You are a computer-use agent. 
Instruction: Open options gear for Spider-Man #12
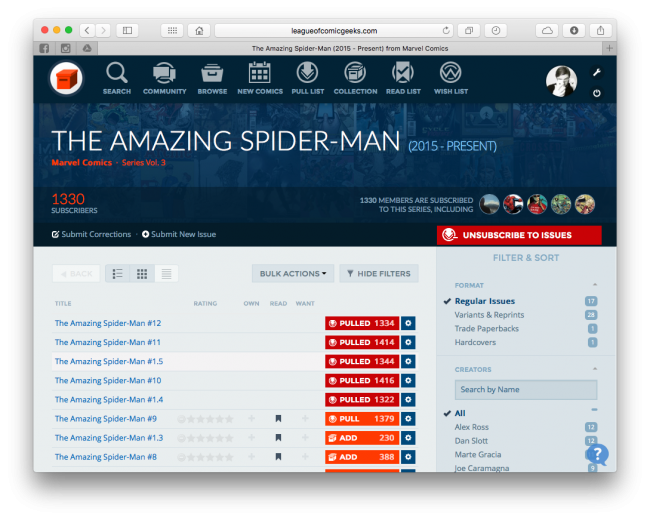[x=408, y=323]
